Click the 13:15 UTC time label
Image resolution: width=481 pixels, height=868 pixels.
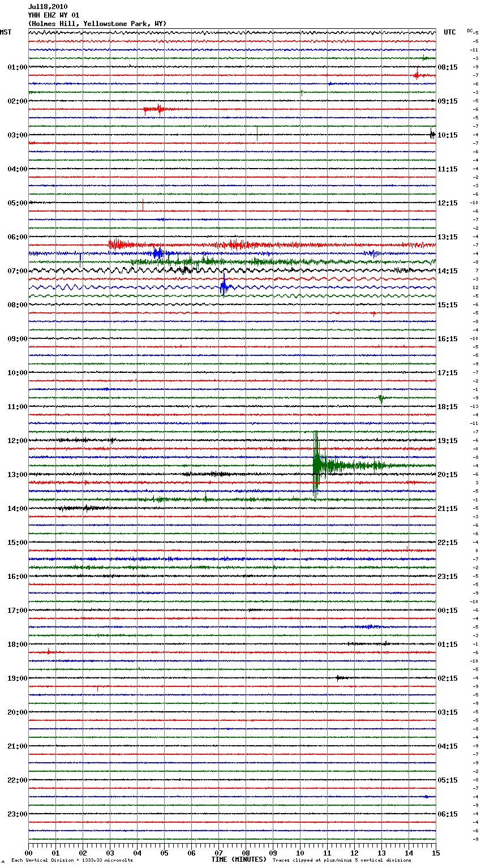448,237
